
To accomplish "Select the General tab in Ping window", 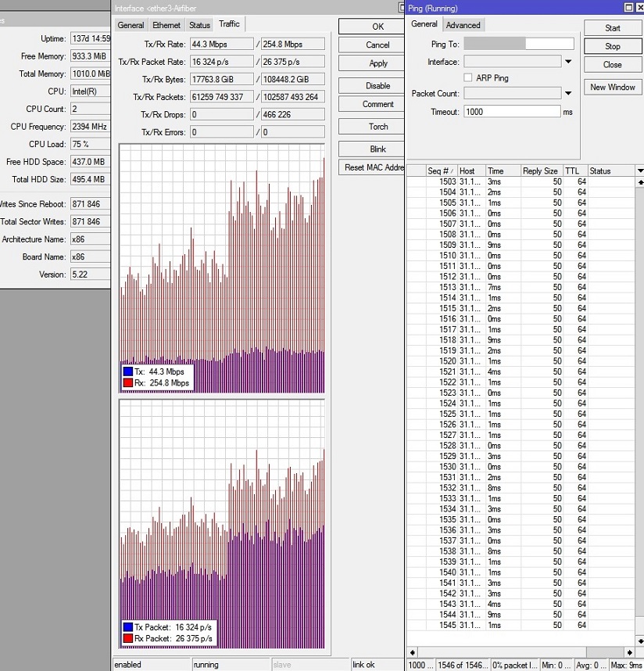I will pyautogui.click(x=424, y=24).
